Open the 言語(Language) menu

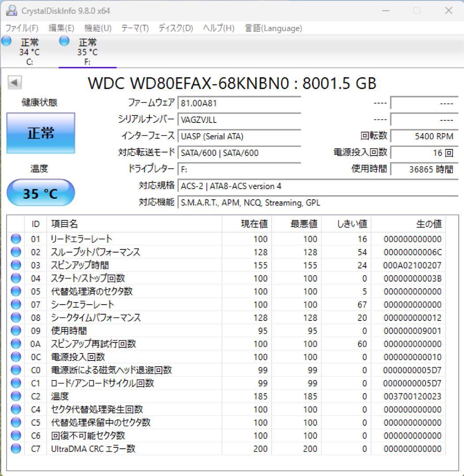[x=273, y=28]
